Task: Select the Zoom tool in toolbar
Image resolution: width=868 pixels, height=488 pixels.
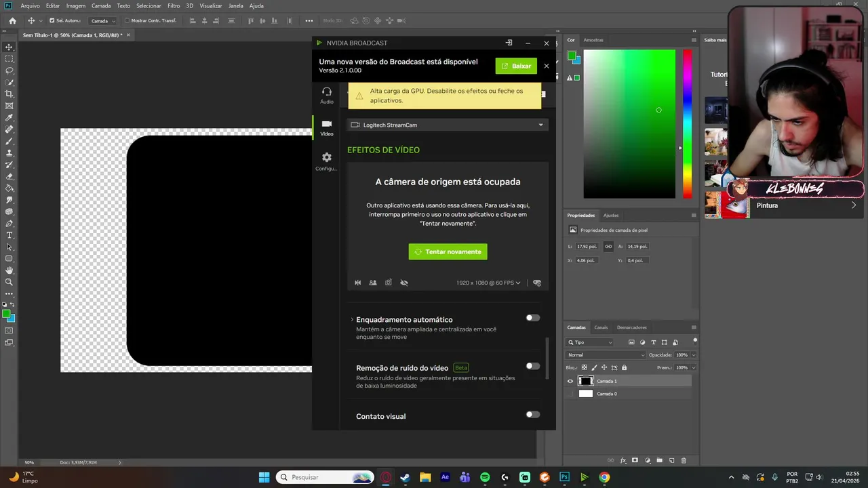Action: click(9, 282)
